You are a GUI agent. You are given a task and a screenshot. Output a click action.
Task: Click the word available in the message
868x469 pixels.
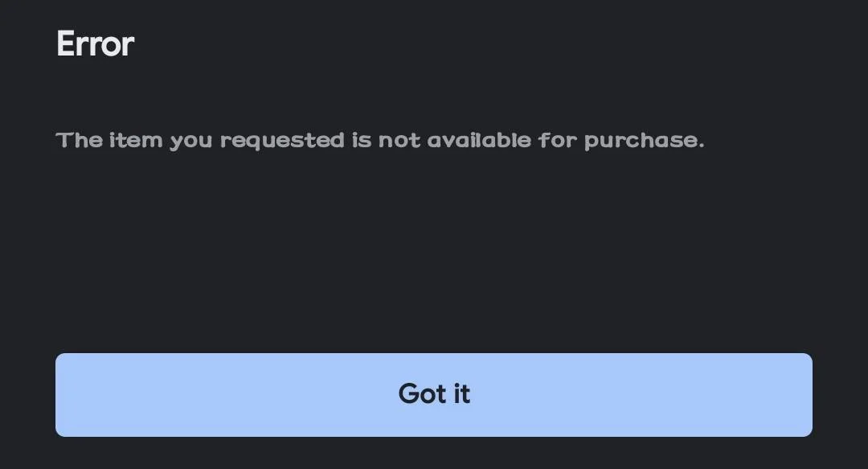pyautogui.click(x=478, y=140)
